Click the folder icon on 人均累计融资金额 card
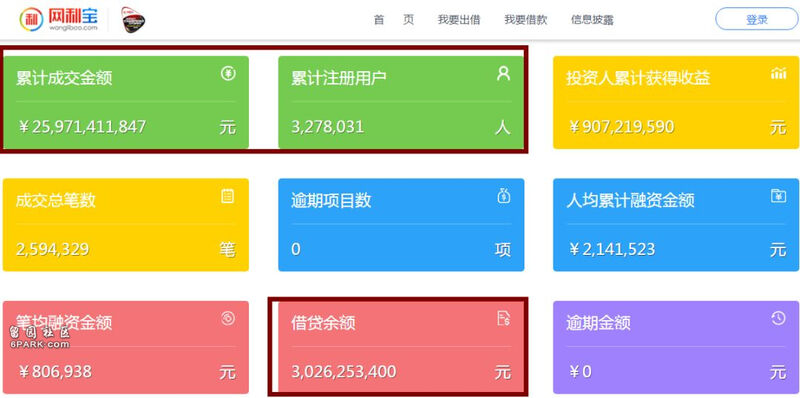Image resolution: width=800 pixels, height=398 pixels. point(779,195)
